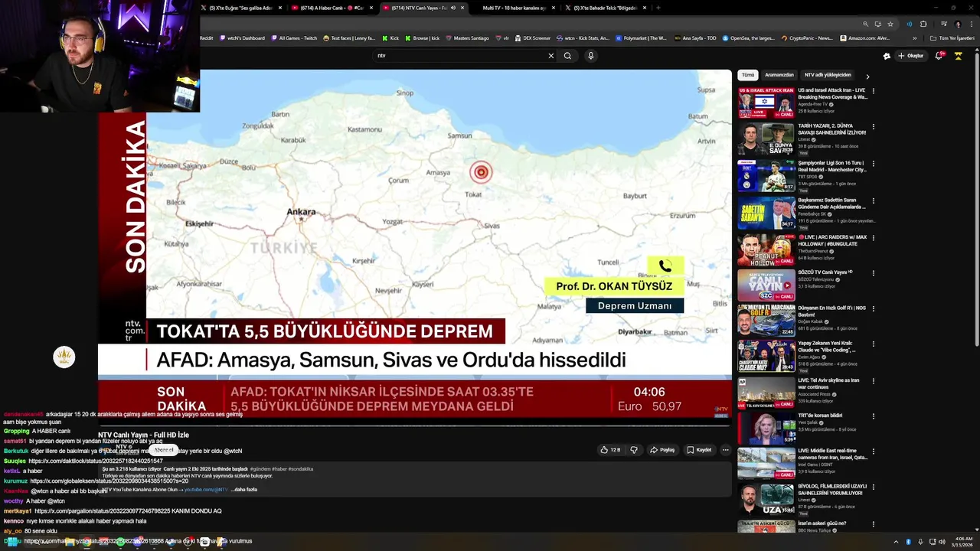This screenshot has height=551, width=980.
Task: Open a new browser tab
Action: pyautogui.click(x=658, y=8)
